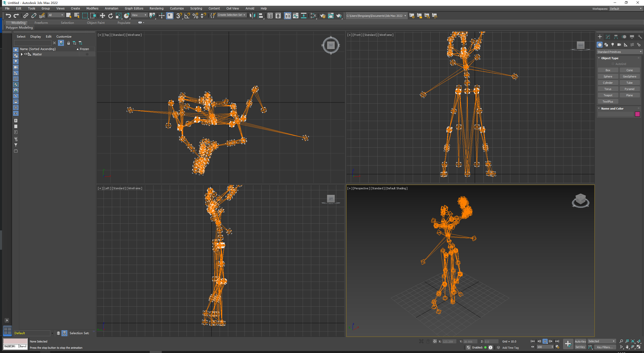Select the Rotate transform tool
This screenshot has width=644, height=353.
coord(110,16)
